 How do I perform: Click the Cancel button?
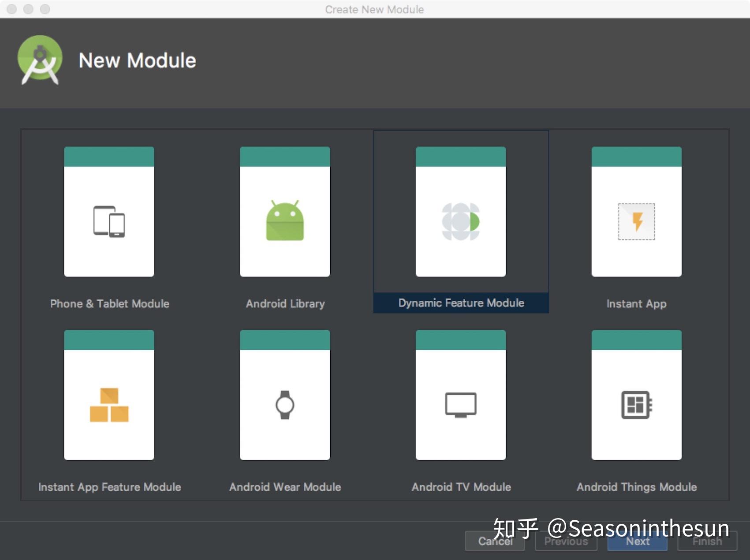[x=495, y=541]
